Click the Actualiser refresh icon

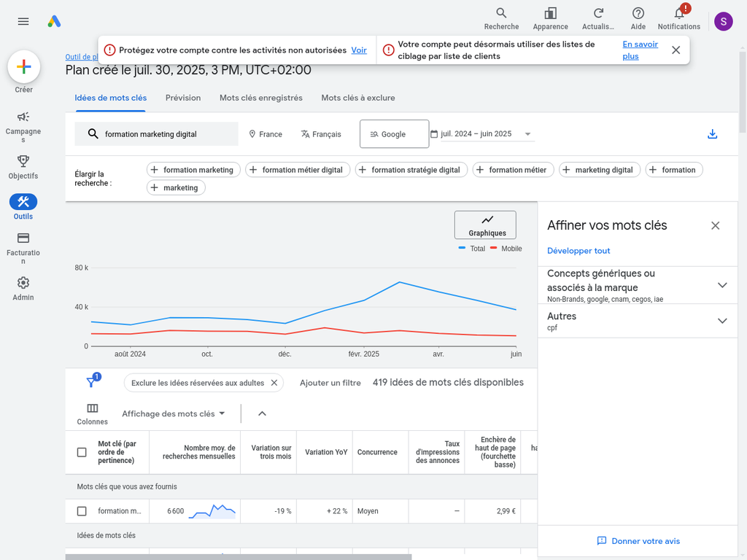[x=598, y=19]
